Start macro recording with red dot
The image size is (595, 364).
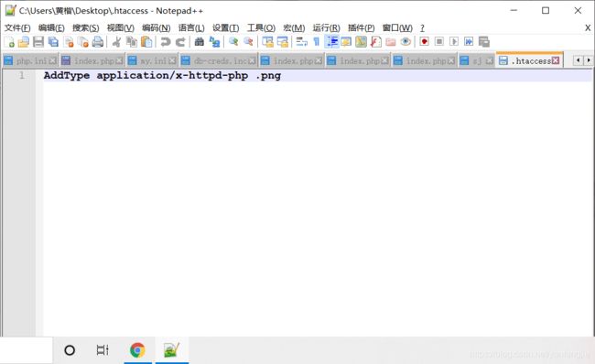[424, 42]
